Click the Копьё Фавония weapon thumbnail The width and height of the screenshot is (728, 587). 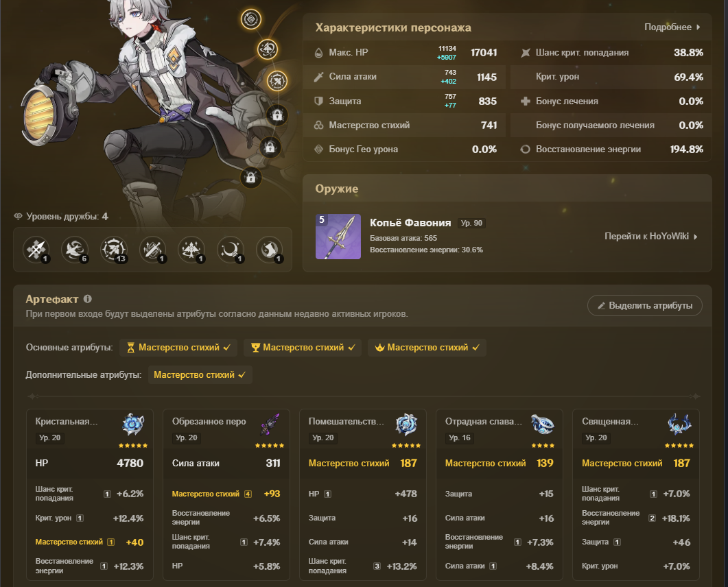point(338,236)
